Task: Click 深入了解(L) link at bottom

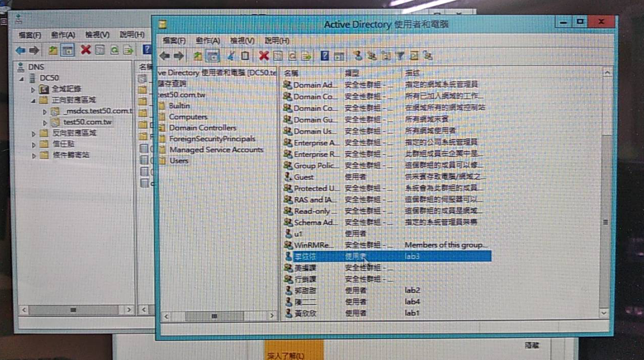Action: point(285,356)
